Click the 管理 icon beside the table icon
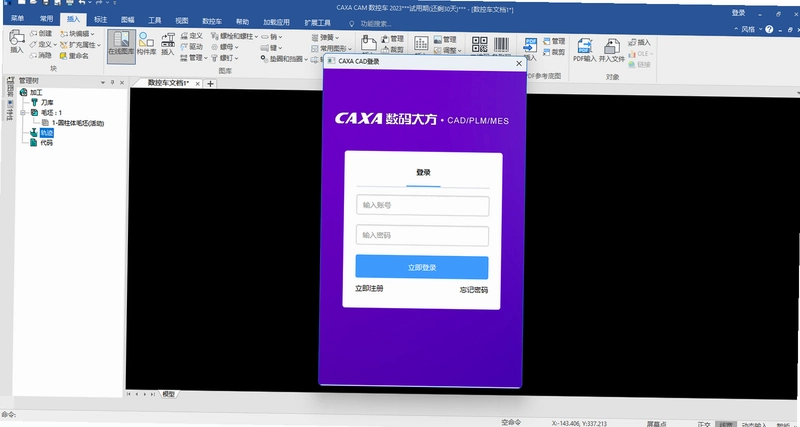This screenshot has height=427, width=800. [x=438, y=39]
